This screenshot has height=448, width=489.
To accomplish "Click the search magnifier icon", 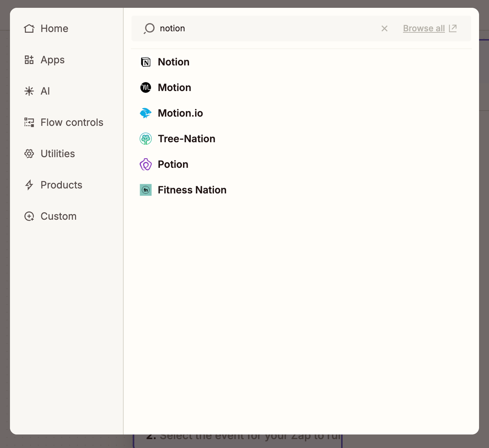I will pos(149,28).
